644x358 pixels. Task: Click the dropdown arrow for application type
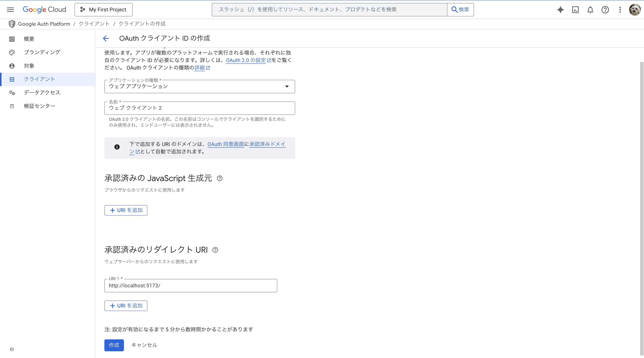287,86
